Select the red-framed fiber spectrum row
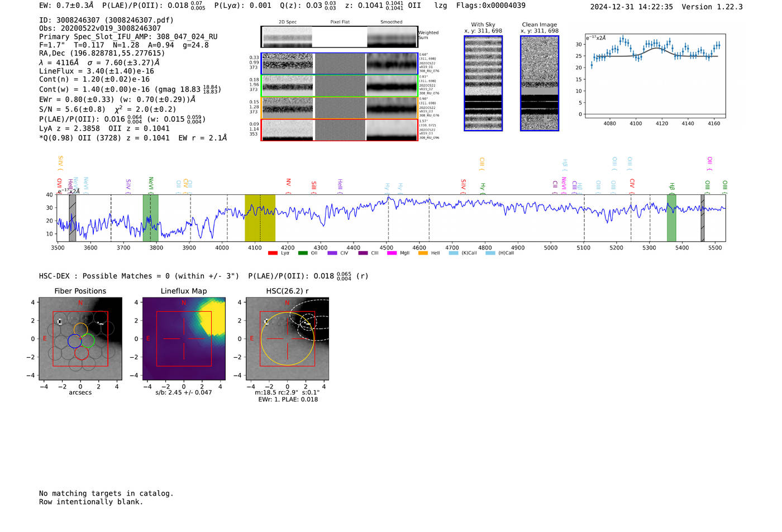782x532 pixels. click(340, 130)
